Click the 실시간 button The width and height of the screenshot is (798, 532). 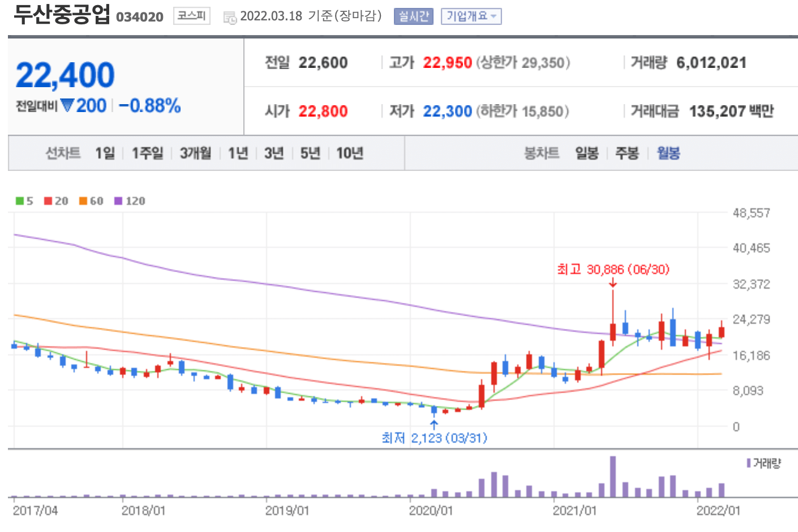(413, 16)
